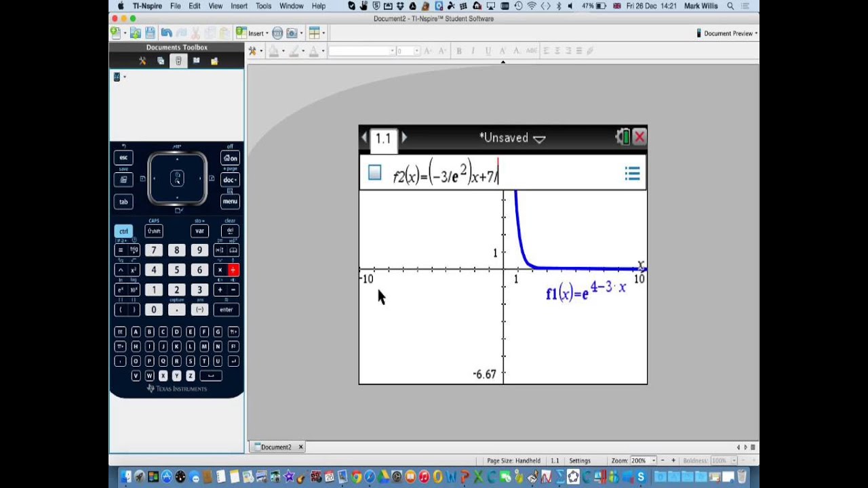Open the Window menu in menu bar
The height and width of the screenshot is (488, 868).
tap(291, 6)
